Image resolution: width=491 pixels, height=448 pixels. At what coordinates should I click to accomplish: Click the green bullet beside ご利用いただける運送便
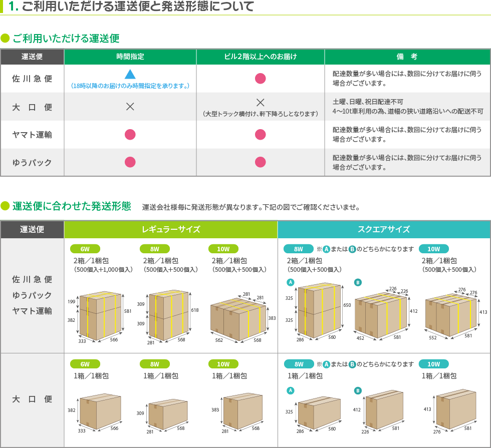5,38
